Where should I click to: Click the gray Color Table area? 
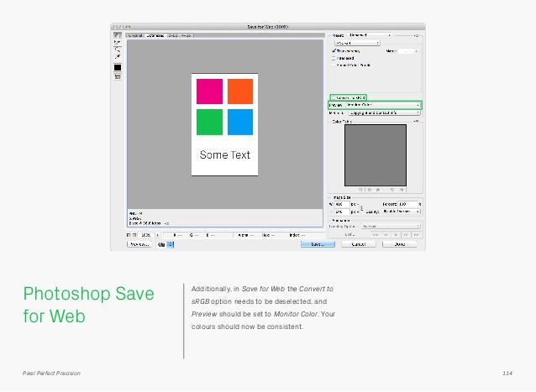pyautogui.click(x=376, y=155)
